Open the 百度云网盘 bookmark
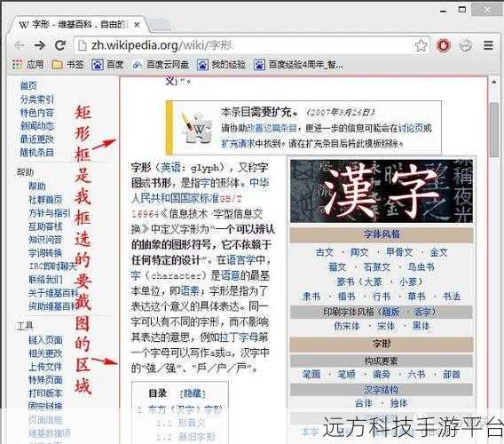504x444 pixels. [161, 65]
